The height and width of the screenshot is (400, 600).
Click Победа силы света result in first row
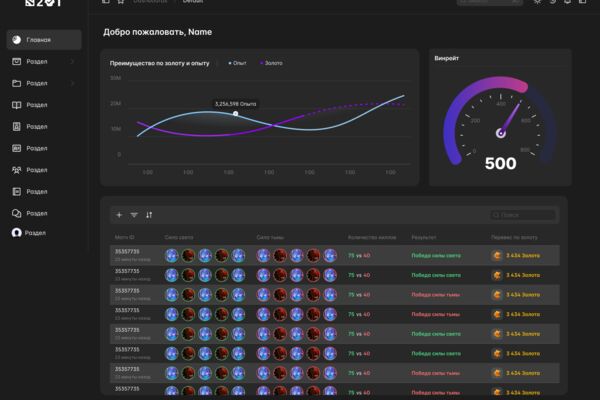click(436, 255)
